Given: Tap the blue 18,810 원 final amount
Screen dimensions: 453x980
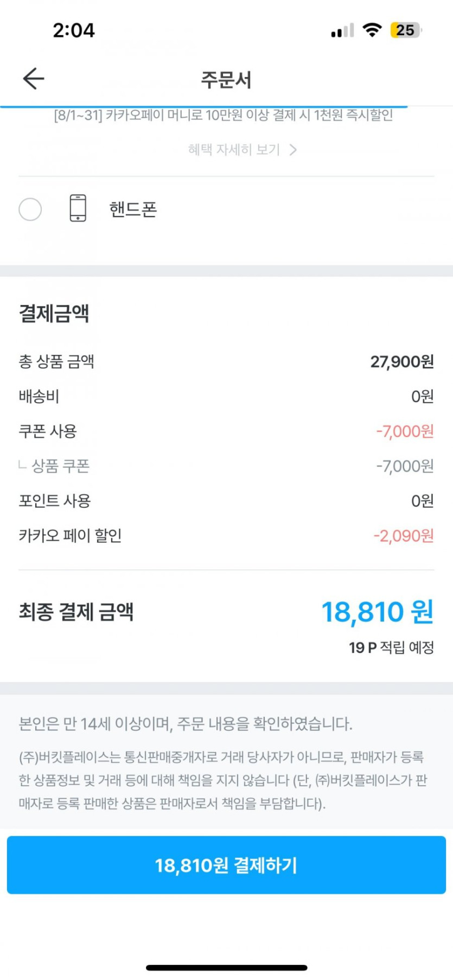Looking at the screenshot, I should [x=377, y=612].
